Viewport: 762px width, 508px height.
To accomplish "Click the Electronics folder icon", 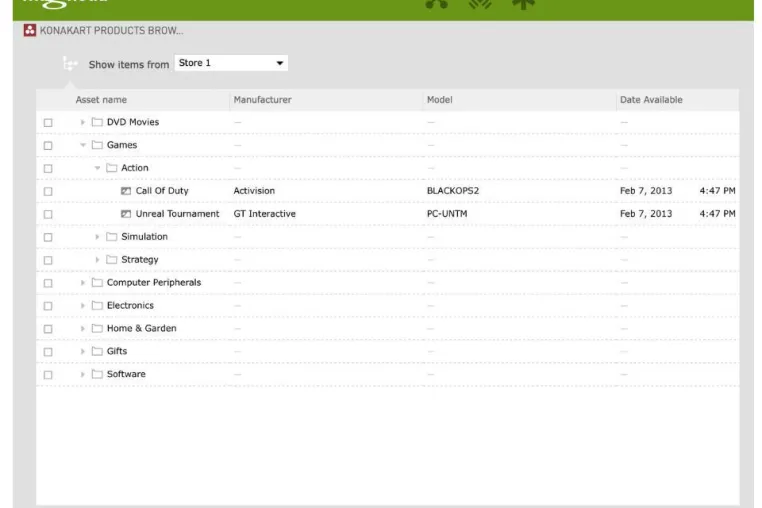I will (97, 305).
